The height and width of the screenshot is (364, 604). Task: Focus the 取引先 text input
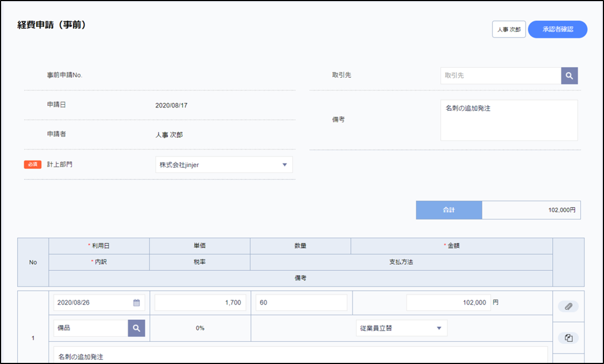500,76
